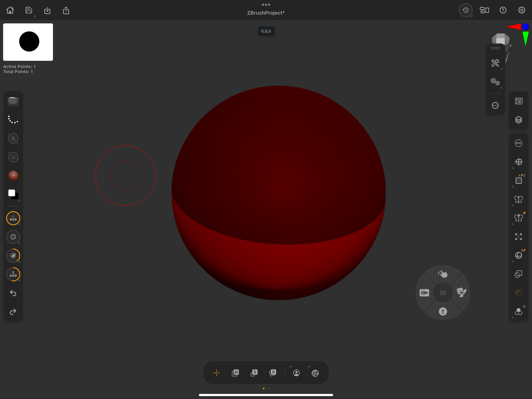This screenshot has width=532, height=399.
Task: Open the white and black color swatch
Action: point(13,194)
